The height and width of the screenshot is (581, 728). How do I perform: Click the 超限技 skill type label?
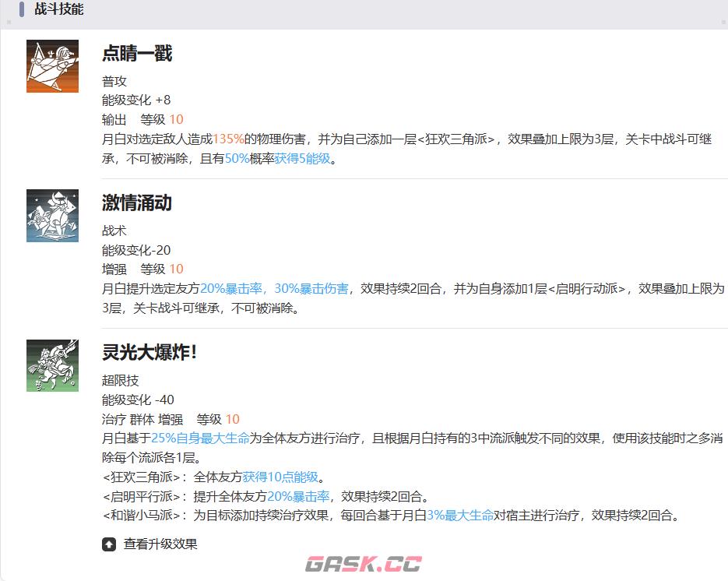point(120,380)
